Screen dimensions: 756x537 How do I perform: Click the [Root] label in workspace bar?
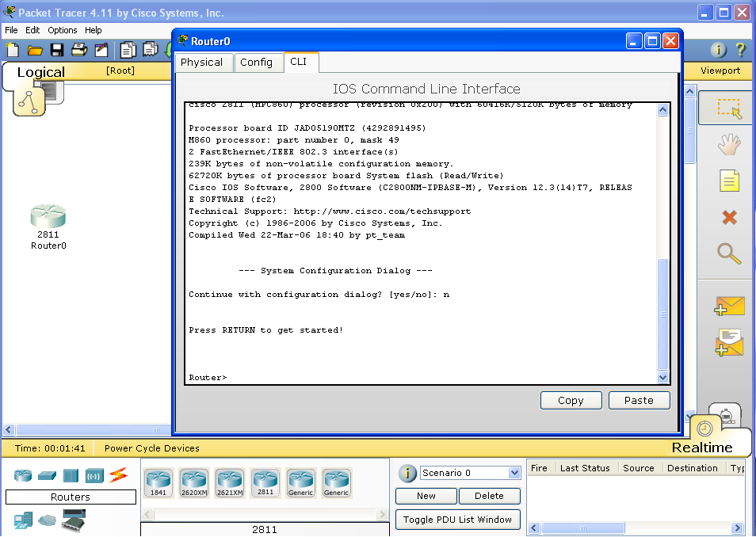pyautogui.click(x=120, y=70)
